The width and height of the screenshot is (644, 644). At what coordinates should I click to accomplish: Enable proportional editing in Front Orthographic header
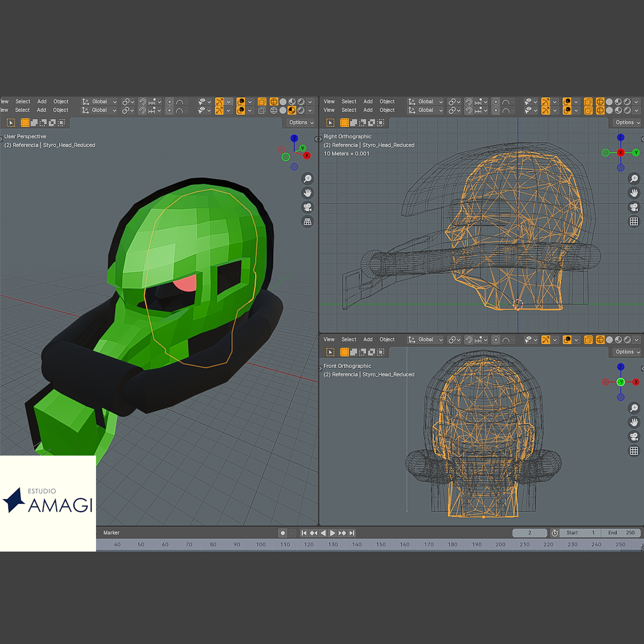click(496, 340)
